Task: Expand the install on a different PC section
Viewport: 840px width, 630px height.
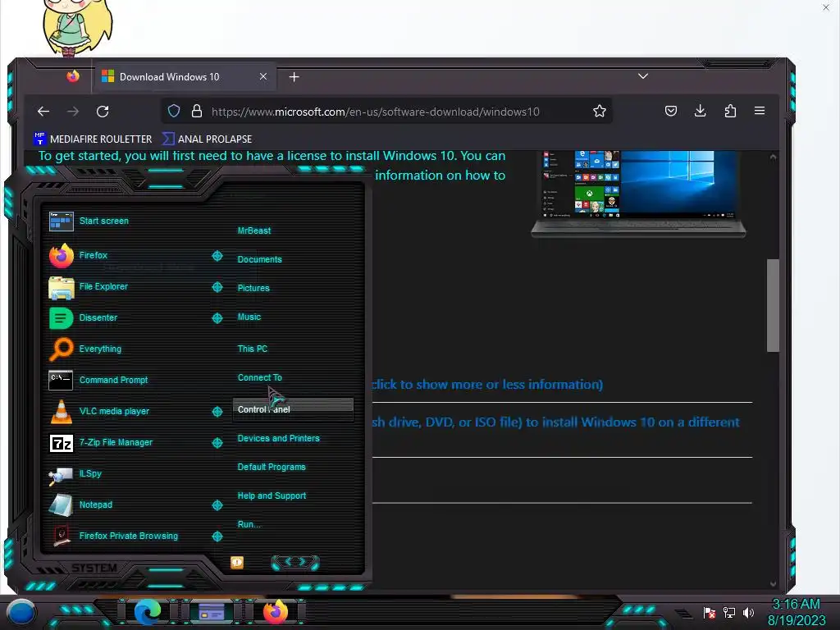Action: click(x=555, y=422)
